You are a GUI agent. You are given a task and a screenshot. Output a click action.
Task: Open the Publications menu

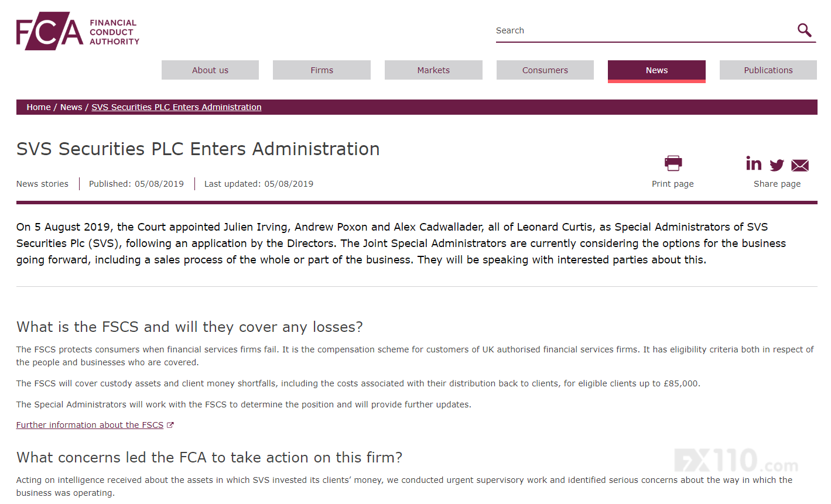click(768, 70)
